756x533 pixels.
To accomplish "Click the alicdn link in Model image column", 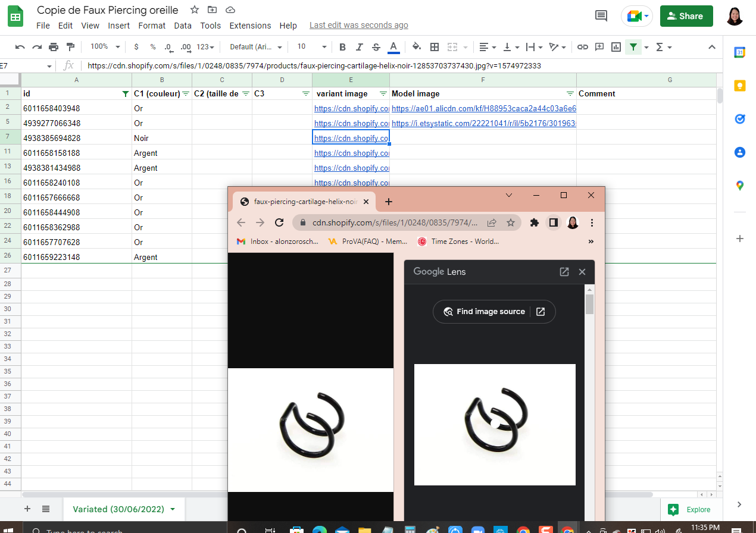I will pyautogui.click(x=483, y=109).
